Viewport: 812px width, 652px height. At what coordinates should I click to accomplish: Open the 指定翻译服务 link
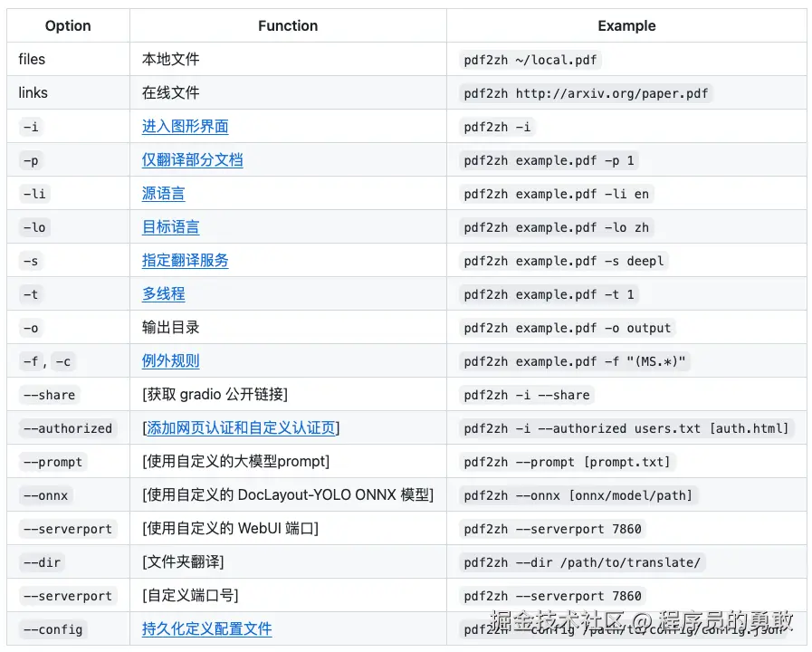tap(185, 261)
